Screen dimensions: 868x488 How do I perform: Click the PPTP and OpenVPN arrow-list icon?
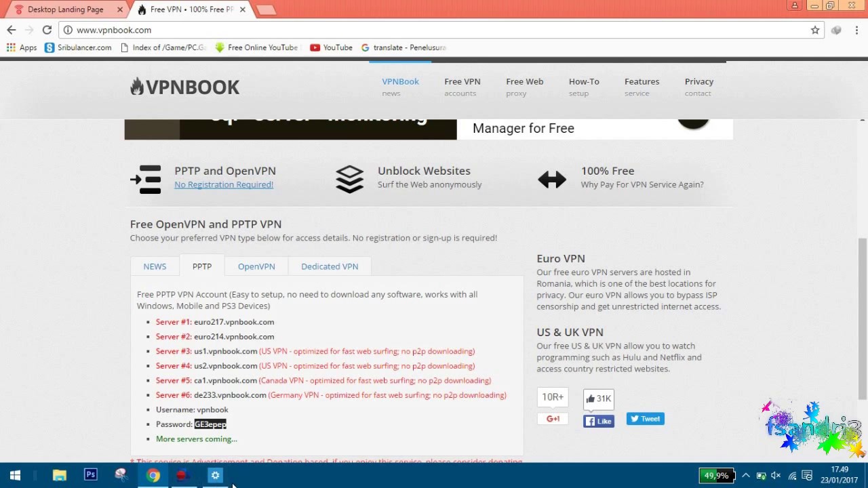[x=146, y=179]
